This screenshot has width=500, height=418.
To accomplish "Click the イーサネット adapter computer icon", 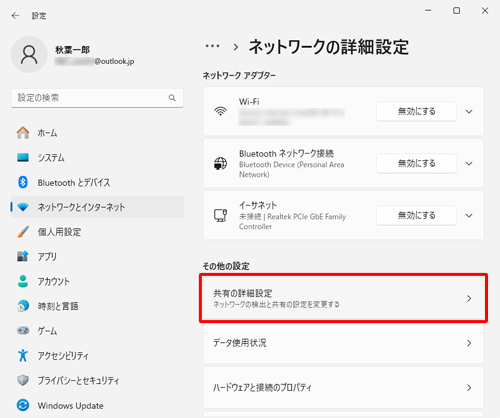I will [x=220, y=215].
